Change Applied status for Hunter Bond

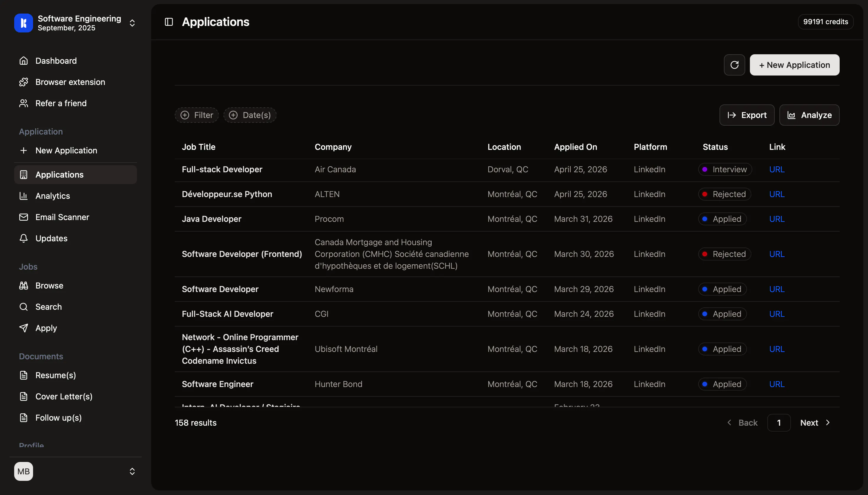pyautogui.click(x=722, y=384)
